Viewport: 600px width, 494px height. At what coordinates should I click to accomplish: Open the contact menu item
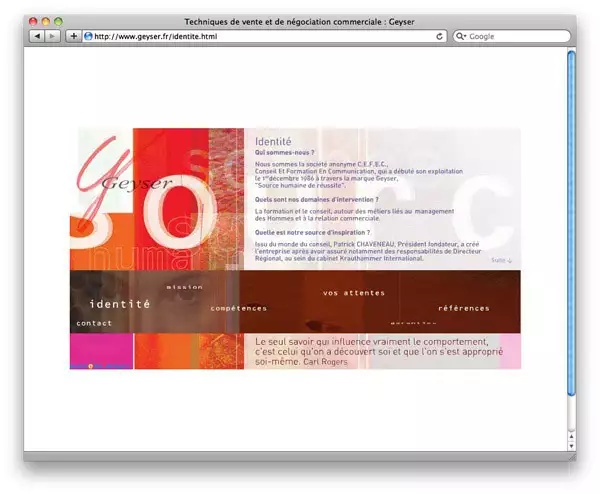94,323
